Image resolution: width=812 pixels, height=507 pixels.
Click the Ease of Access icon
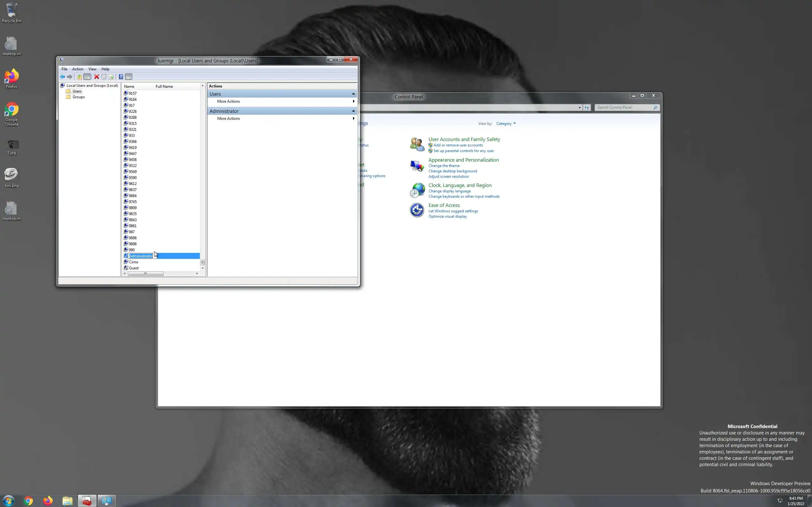(417, 211)
